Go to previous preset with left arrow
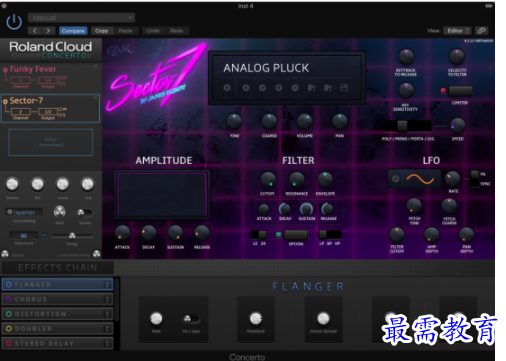Screen dimensions: 506x361 point(35,31)
